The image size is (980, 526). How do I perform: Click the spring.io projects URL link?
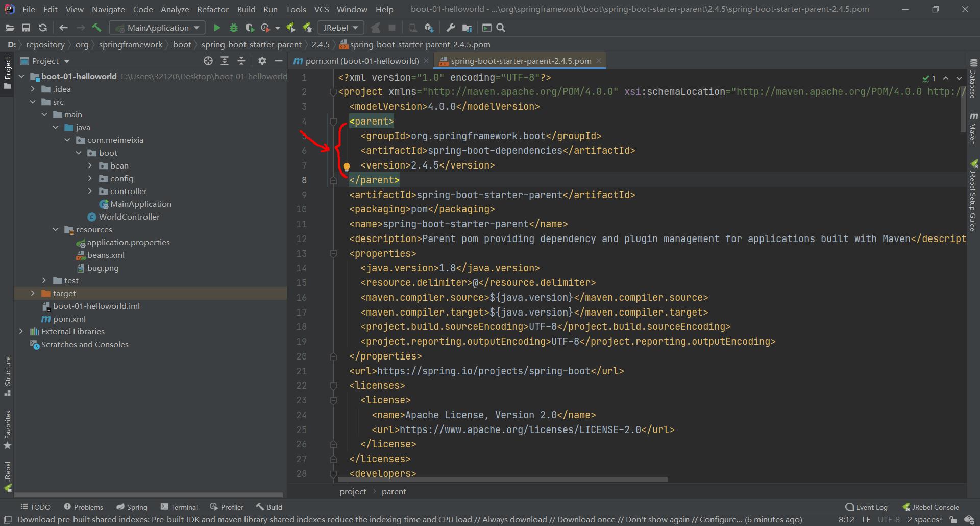coord(483,371)
